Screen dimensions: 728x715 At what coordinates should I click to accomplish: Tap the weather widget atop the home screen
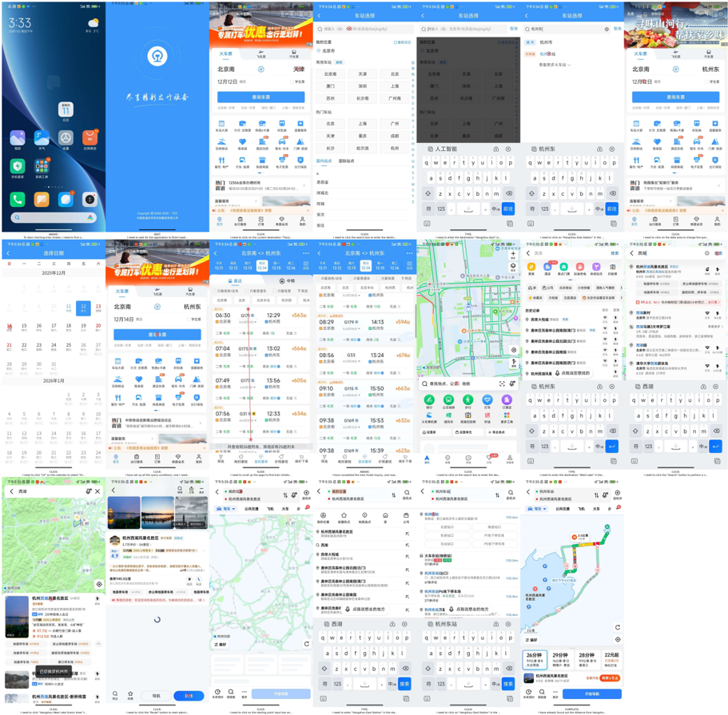click(93, 24)
